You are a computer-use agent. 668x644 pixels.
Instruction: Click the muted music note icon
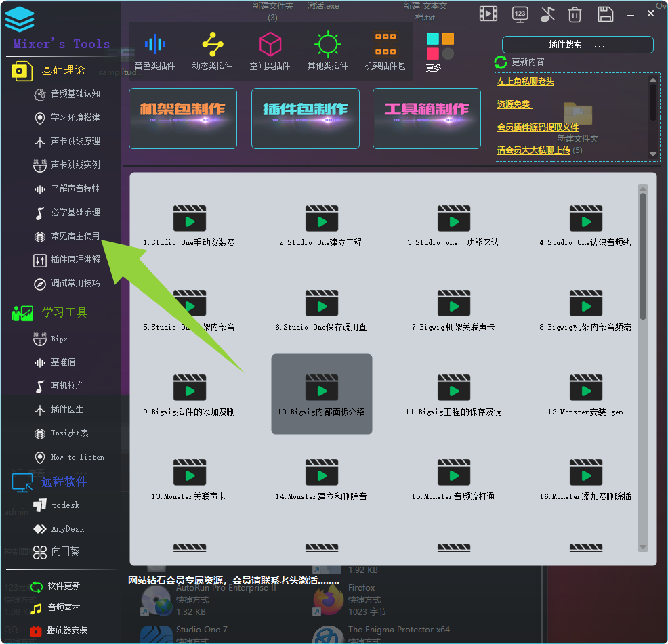[x=547, y=14]
